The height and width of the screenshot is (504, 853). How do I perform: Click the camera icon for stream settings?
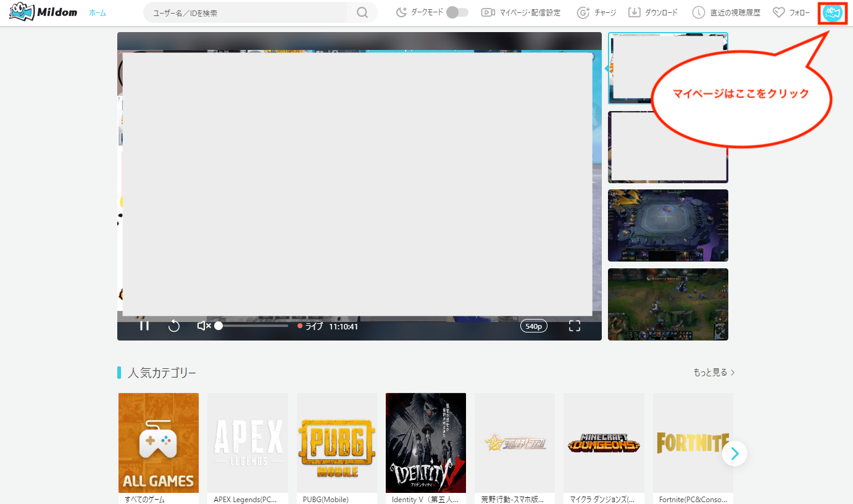tap(488, 12)
